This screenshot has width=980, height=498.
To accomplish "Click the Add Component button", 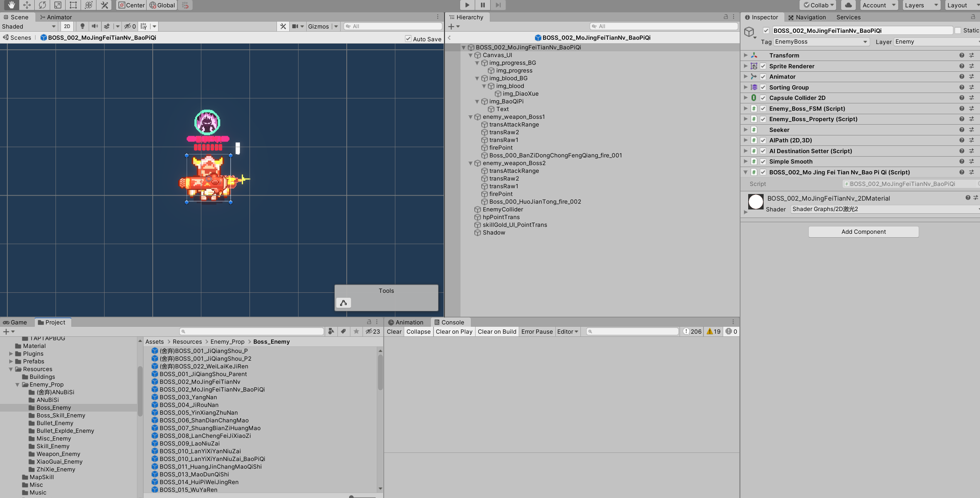I will click(863, 231).
